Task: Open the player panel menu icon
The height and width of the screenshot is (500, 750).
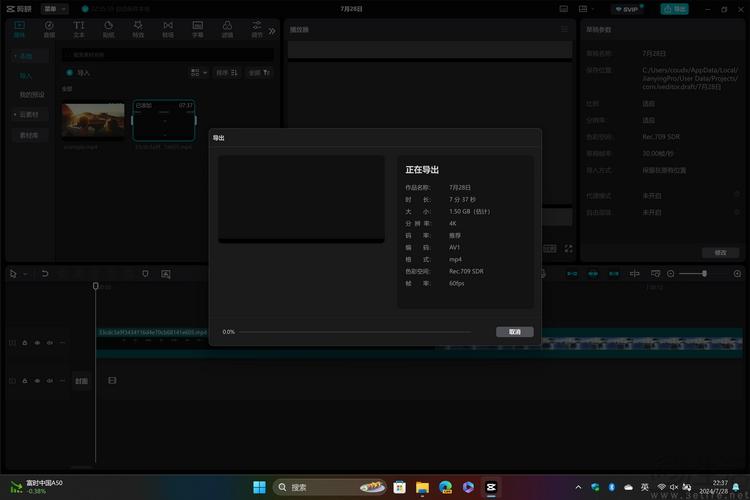Action: click(564, 29)
